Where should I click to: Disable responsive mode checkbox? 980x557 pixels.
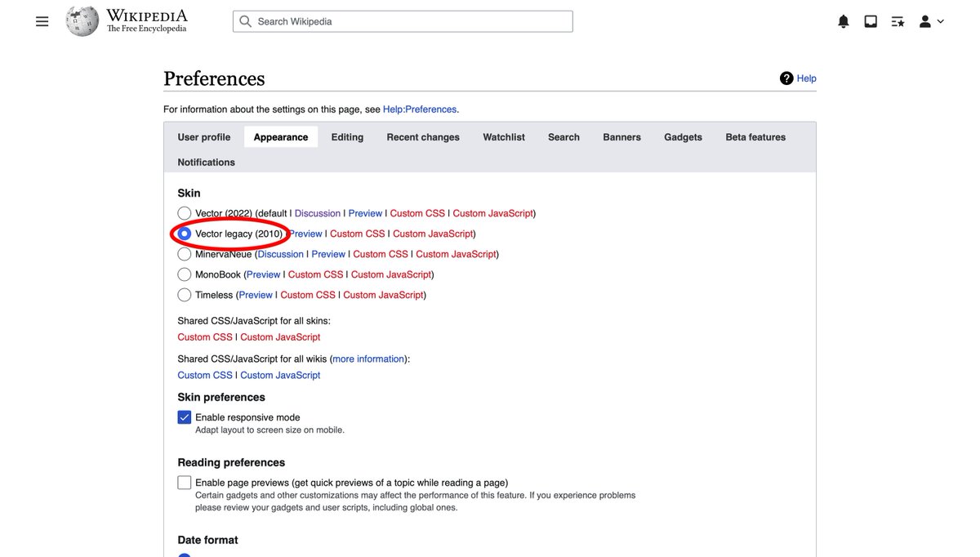click(185, 417)
